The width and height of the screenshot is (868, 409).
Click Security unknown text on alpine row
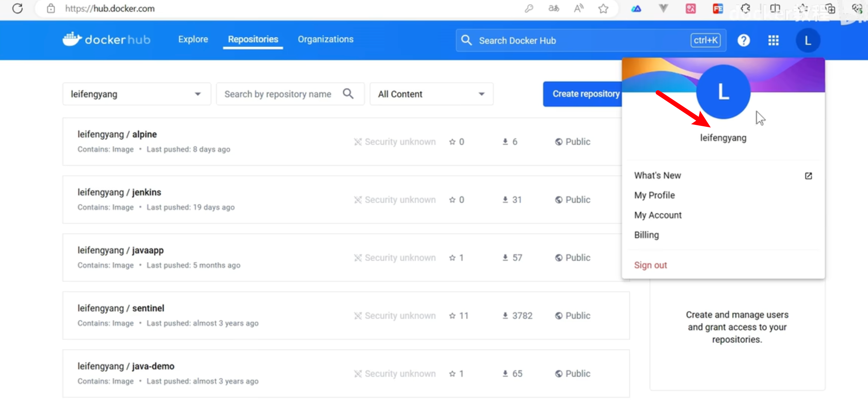tap(400, 142)
